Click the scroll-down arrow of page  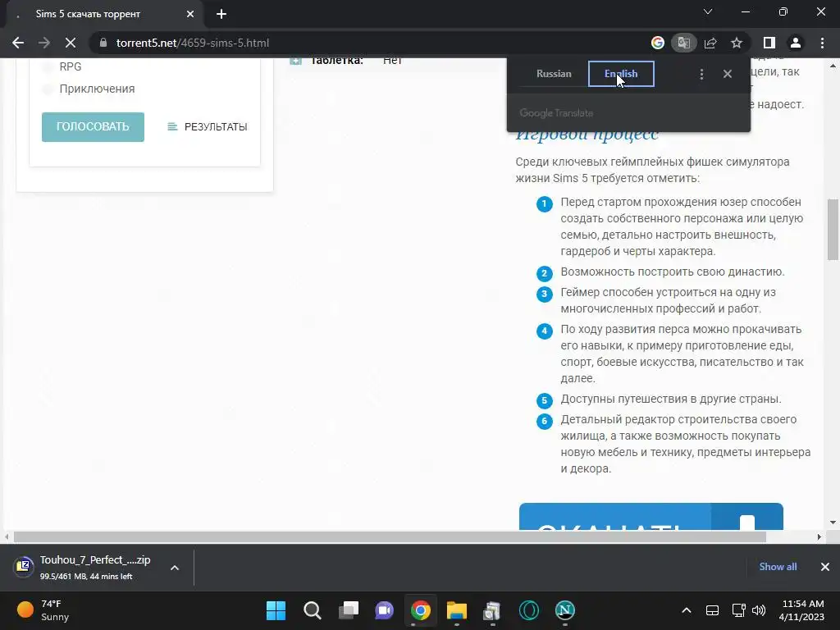pyautogui.click(x=833, y=523)
